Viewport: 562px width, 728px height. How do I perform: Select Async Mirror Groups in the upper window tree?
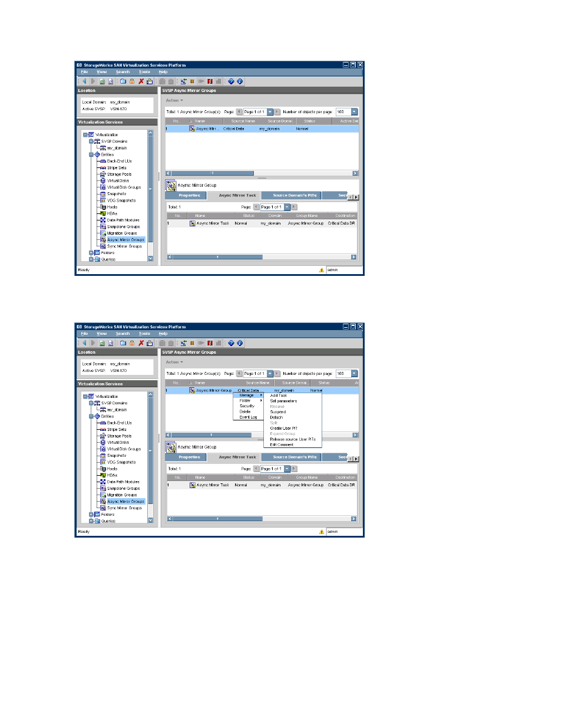click(125, 240)
